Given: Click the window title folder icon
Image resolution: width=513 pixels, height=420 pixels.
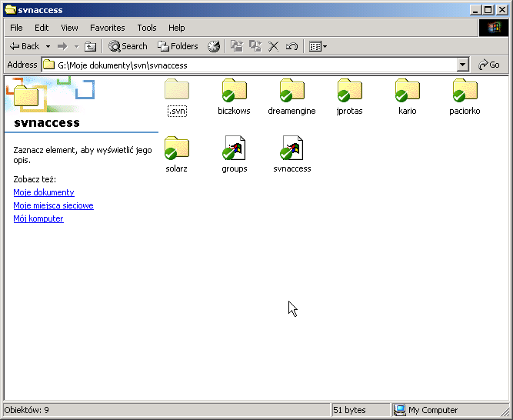Looking at the screenshot, I should click(x=11, y=10).
